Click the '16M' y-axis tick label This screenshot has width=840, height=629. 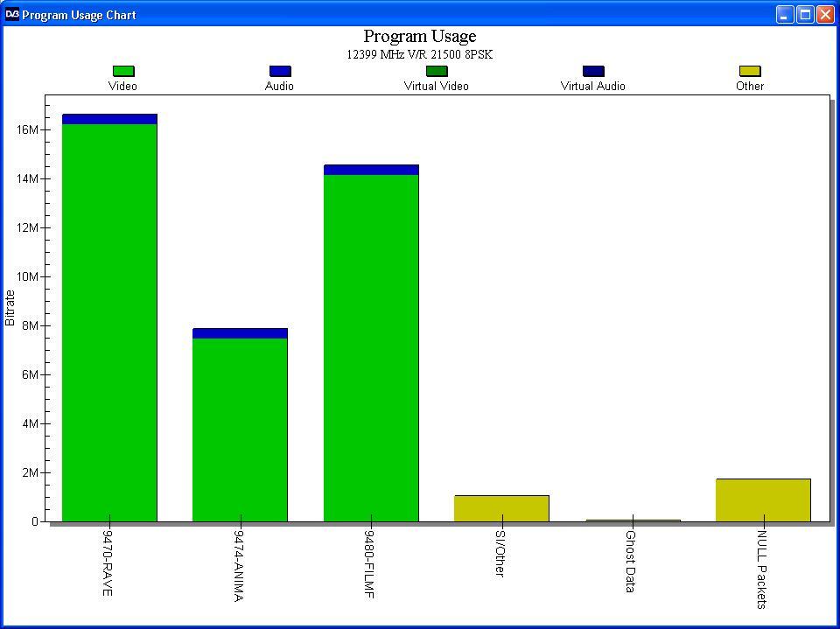[27, 129]
